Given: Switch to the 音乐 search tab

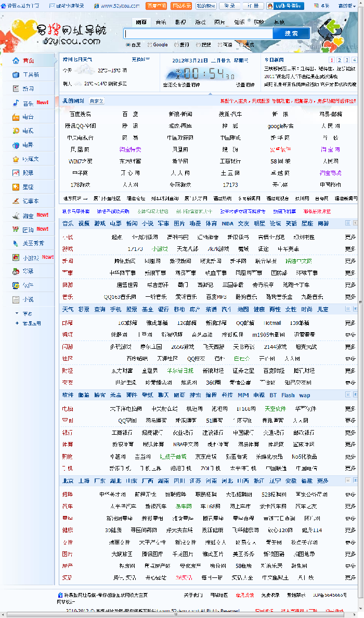Looking at the screenshot, I should pos(161,22).
